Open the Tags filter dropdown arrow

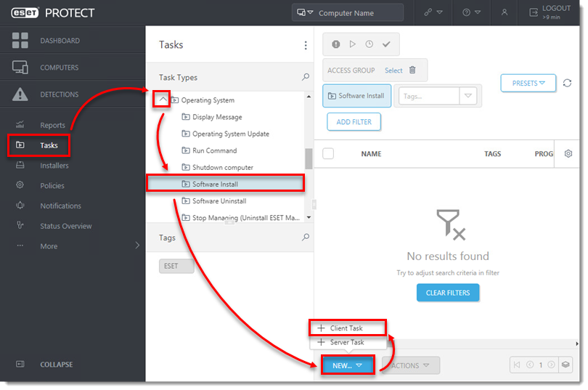[x=468, y=96]
